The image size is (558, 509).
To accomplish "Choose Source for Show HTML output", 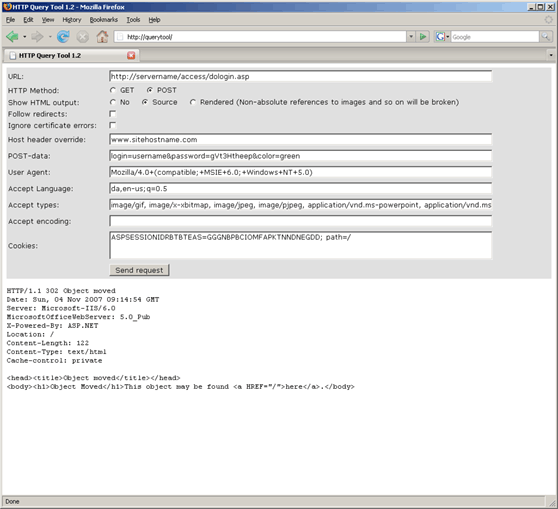I will (145, 102).
